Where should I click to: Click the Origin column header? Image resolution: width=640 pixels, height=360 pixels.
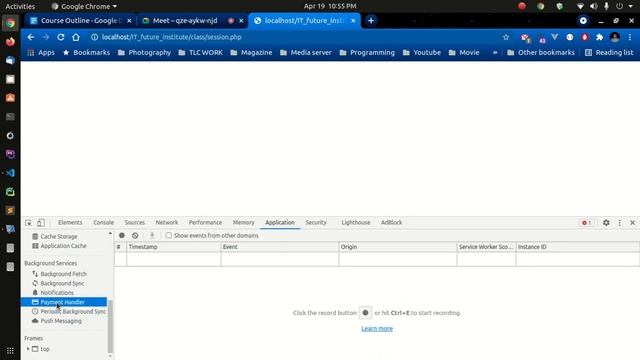click(x=398, y=247)
